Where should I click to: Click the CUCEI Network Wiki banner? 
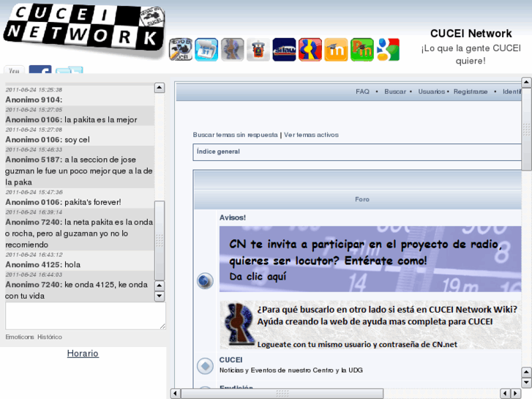tap(370, 325)
